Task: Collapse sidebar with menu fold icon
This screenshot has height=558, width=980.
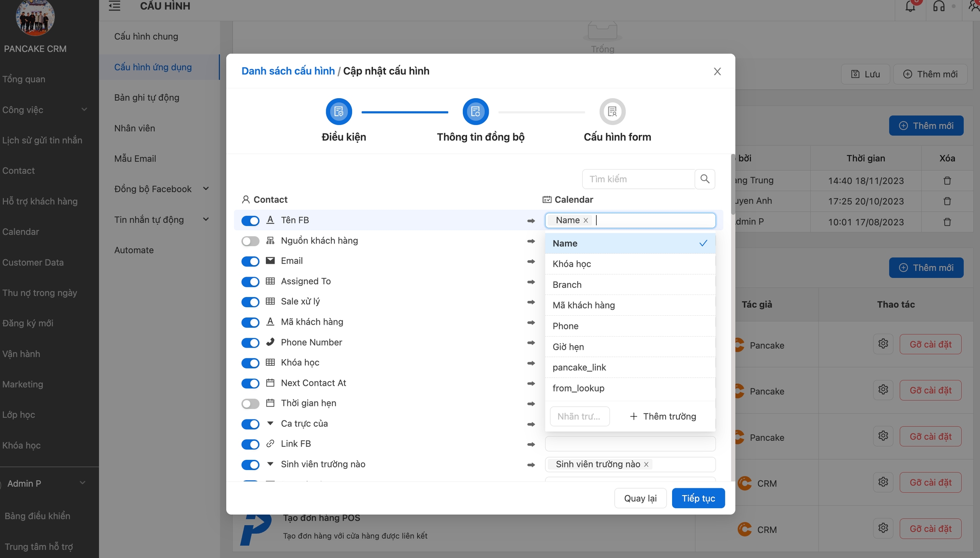Action: tap(114, 6)
